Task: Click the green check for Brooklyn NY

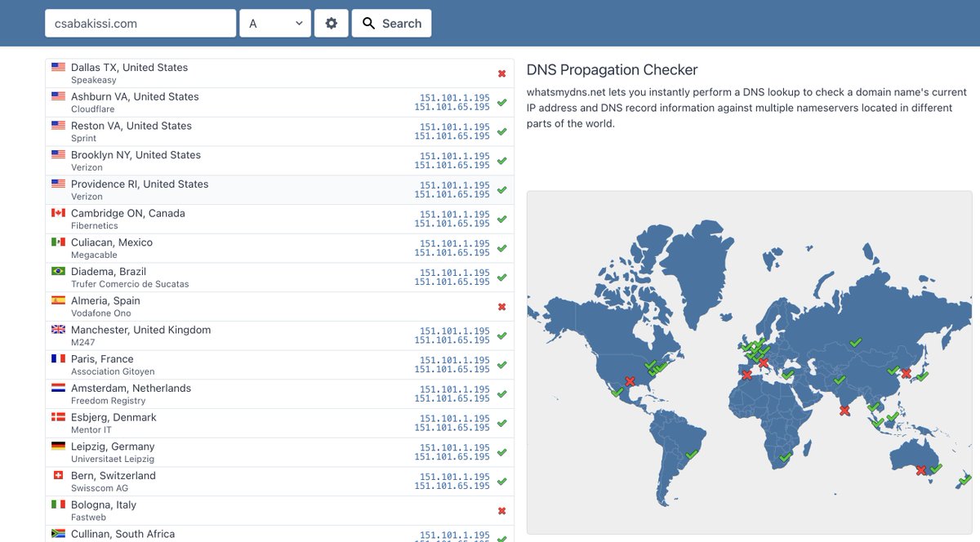Action: point(501,161)
